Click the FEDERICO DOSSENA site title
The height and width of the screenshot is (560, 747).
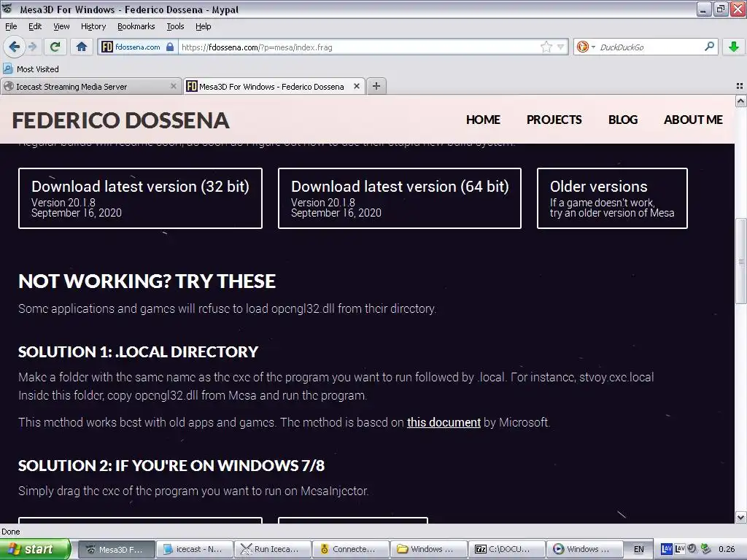pyautogui.click(x=120, y=120)
